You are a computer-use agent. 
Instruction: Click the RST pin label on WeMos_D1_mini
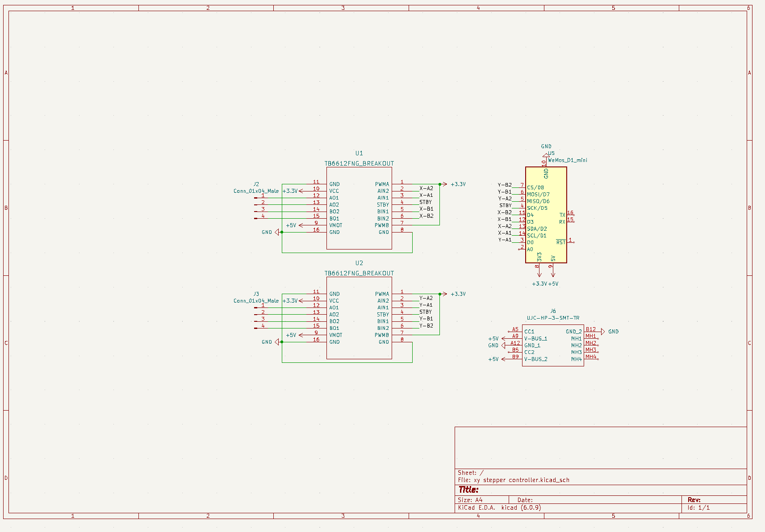(x=560, y=241)
